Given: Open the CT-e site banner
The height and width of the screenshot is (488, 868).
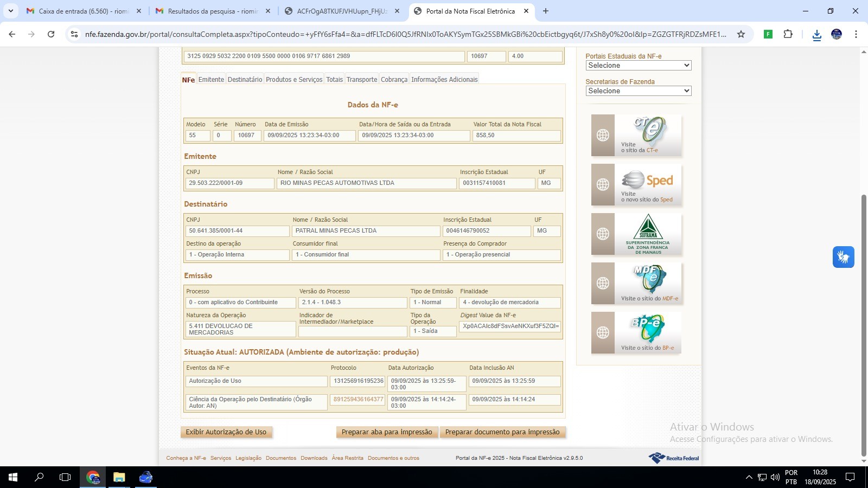Looking at the screenshot, I should coord(636,136).
